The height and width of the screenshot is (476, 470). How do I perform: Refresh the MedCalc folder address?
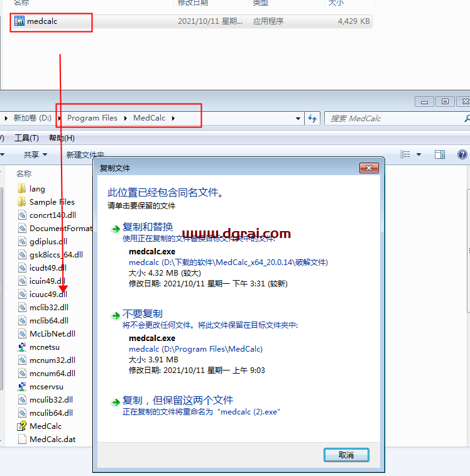(x=312, y=119)
